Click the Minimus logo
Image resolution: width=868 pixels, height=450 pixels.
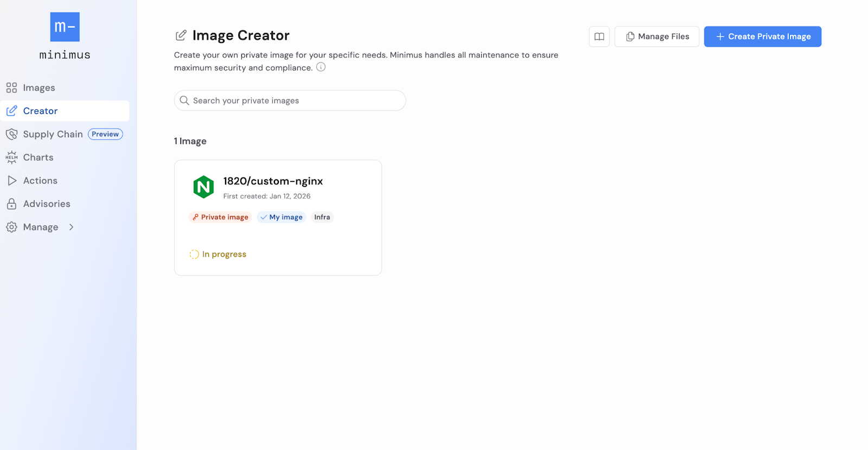[65, 27]
